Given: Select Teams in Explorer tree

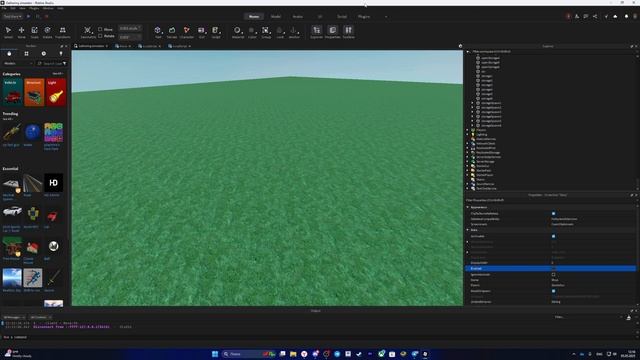Looking at the screenshot, I should (x=480, y=179).
